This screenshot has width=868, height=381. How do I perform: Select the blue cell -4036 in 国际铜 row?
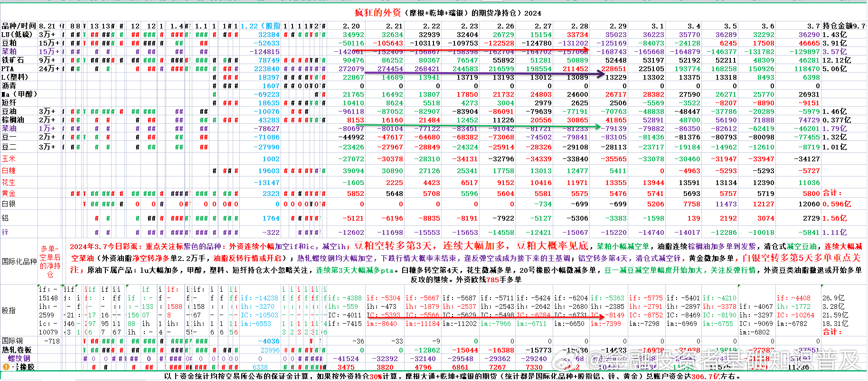pos(268,341)
